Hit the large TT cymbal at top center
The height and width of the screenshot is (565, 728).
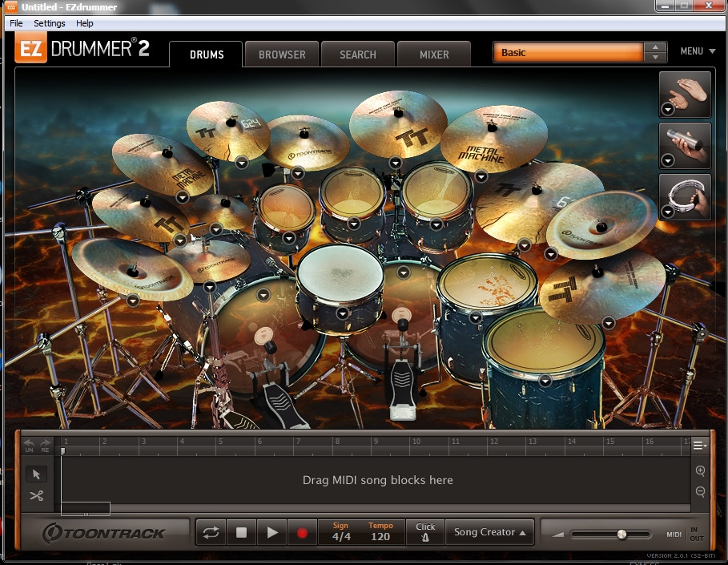398,123
